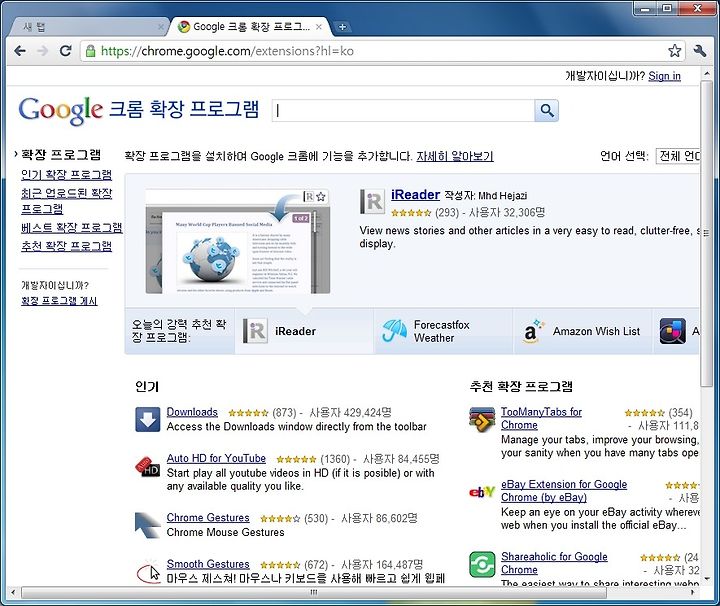Screen dimensions: 720x606
Task: Open the 자세히 알아보기 link
Action: pos(455,157)
